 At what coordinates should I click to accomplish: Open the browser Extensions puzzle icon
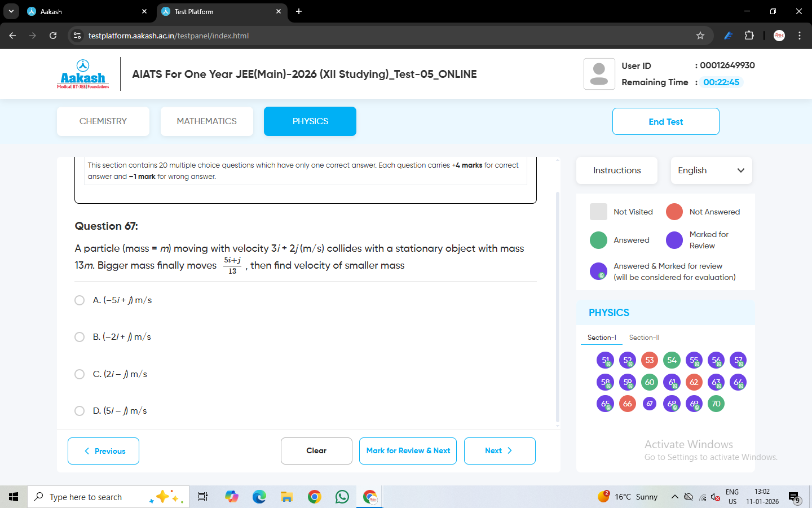tap(749, 36)
